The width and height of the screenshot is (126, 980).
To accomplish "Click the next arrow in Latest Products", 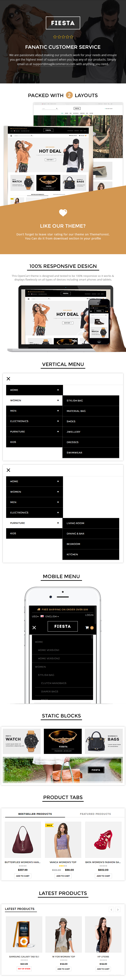I will 118,909.
